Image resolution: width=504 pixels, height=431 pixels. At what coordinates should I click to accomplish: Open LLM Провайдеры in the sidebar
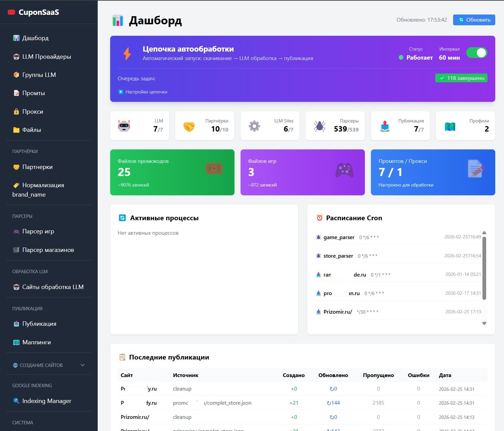(x=46, y=57)
